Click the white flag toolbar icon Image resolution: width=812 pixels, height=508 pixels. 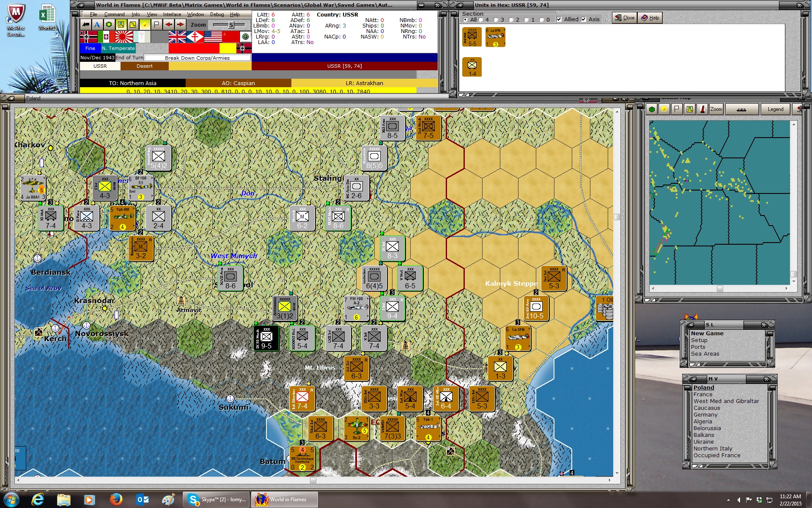[x=156, y=25]
